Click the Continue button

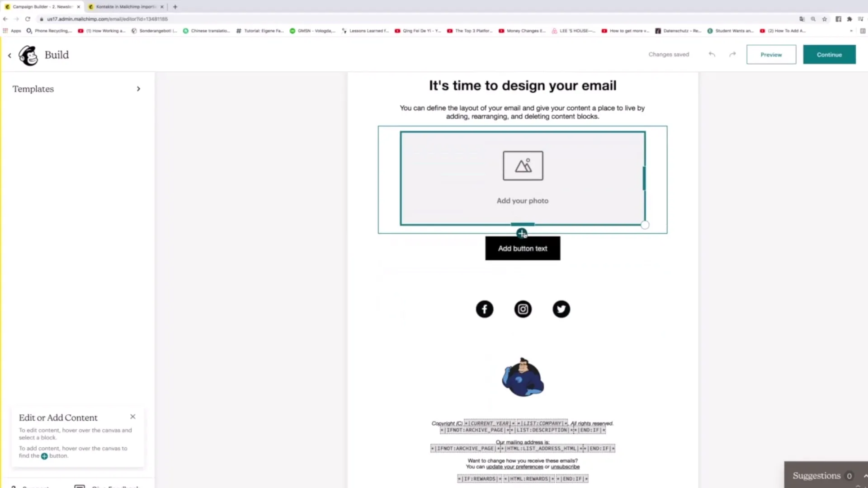tap(829, 54)
